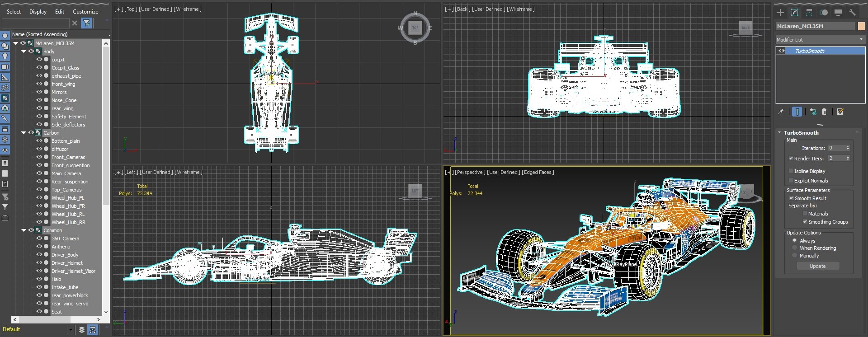Open Scene Explorer Display menu
Viewport: 868px width, 337px height.
click(38, 12)
